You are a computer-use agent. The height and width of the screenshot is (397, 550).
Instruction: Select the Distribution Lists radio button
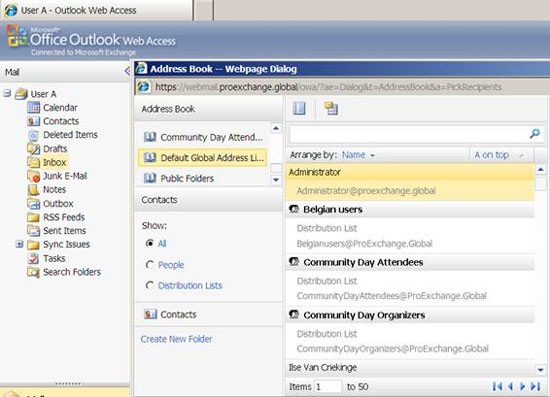150,285
